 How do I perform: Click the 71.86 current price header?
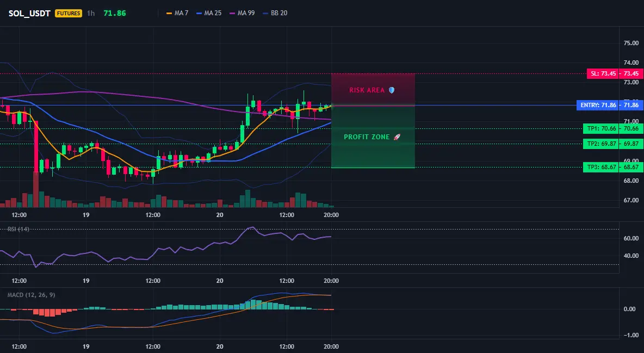115,13
